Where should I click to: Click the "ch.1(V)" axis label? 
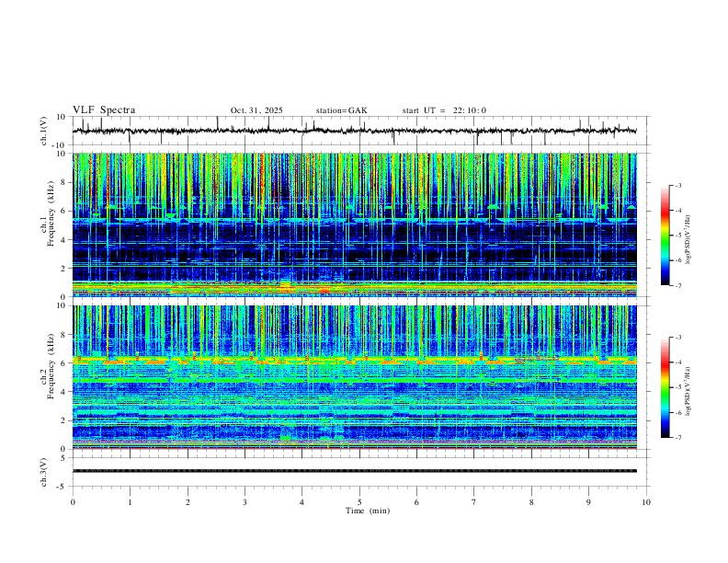coord(44,131)
